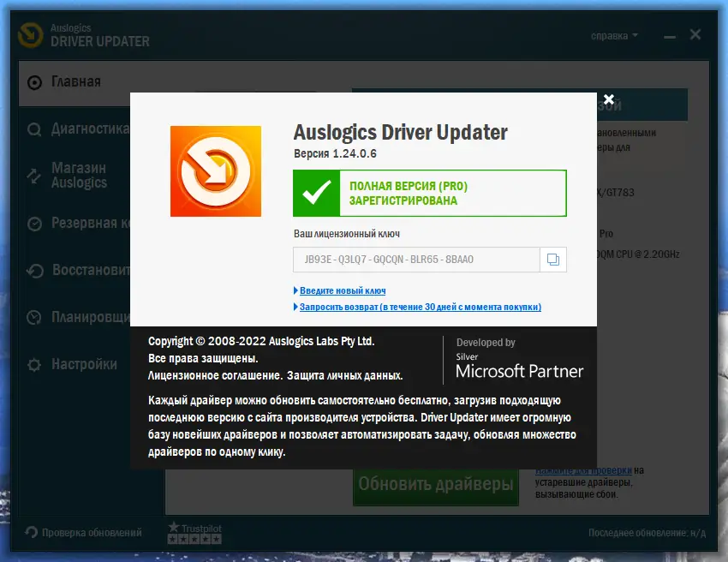This screenshot has height=562, width=728.
Task: Open Магазин Auslogics via its sidebar icon
Action: pyautogui.click(x=34, y=174)
